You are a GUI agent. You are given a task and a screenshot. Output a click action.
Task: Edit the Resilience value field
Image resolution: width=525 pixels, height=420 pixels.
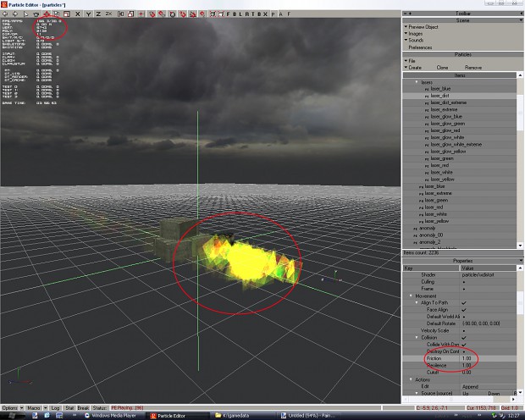tap(489, 366)
